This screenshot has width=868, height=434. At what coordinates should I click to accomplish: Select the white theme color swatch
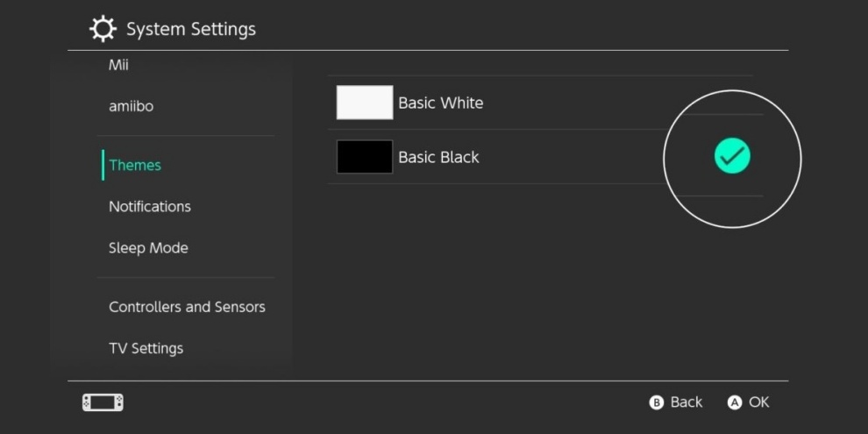point(365,103)
